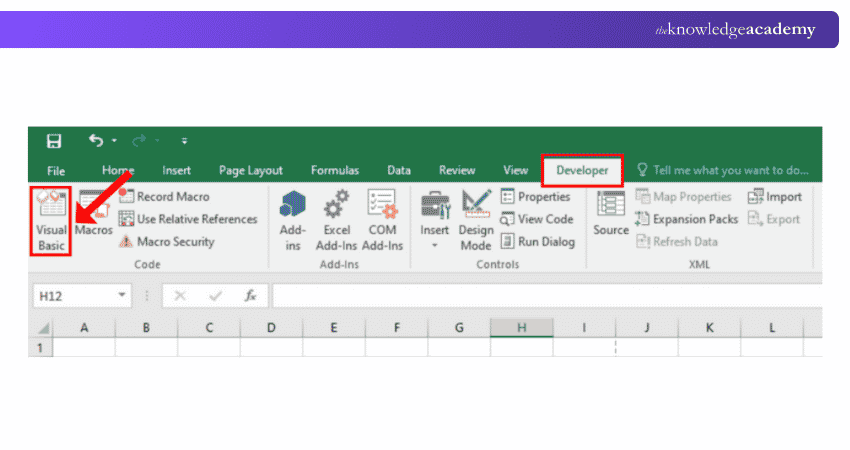Select column E header
Screen dimensions: 850x450
[x=334, y=327]
